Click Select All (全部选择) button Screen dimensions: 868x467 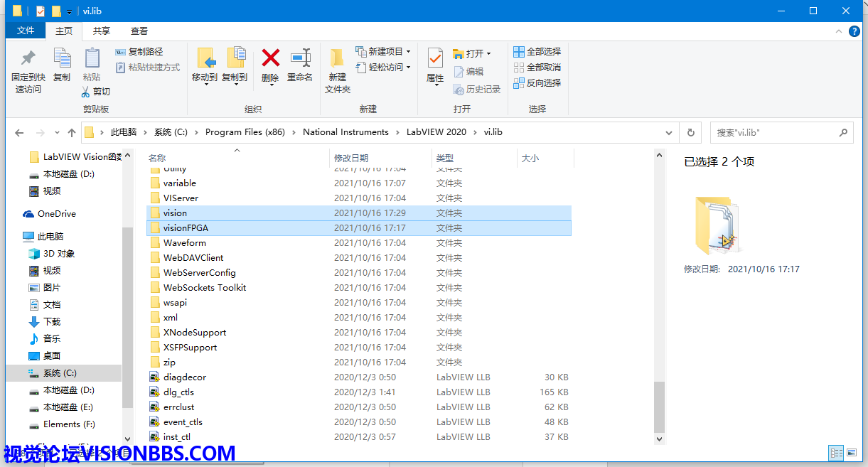(537, 51)
